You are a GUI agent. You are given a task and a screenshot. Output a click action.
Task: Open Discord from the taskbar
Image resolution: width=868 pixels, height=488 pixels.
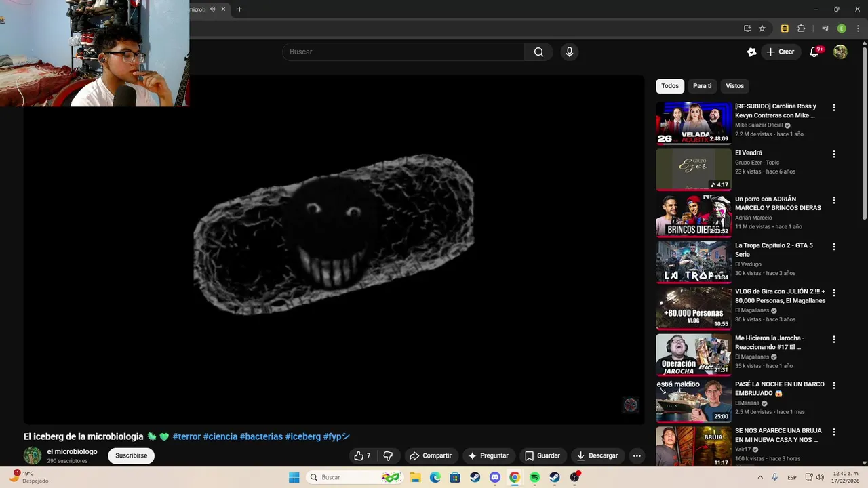point(495,477)
